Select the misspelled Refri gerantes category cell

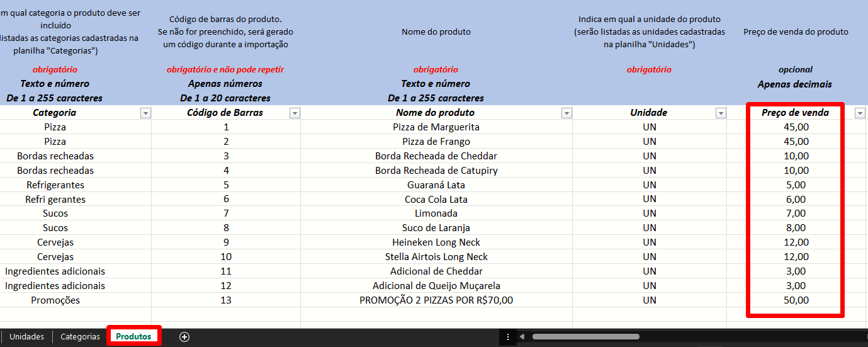pyautogui.click(x=55, y=200)
